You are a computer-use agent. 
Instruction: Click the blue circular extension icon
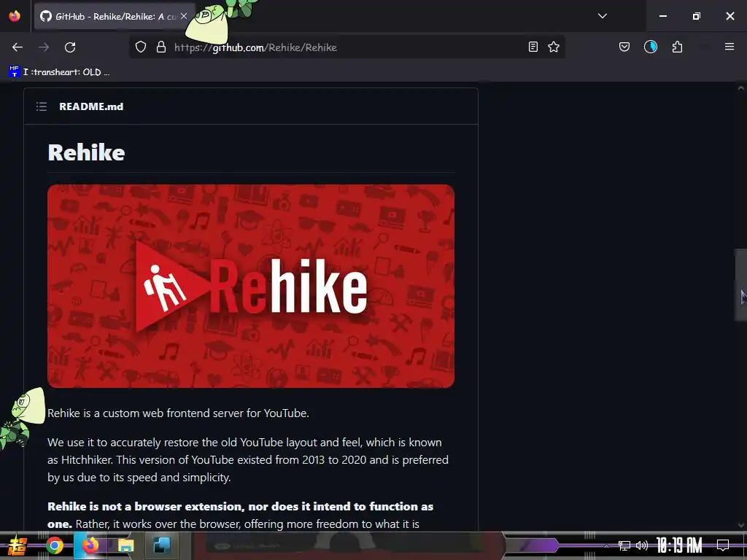click(x=651, y=47)
